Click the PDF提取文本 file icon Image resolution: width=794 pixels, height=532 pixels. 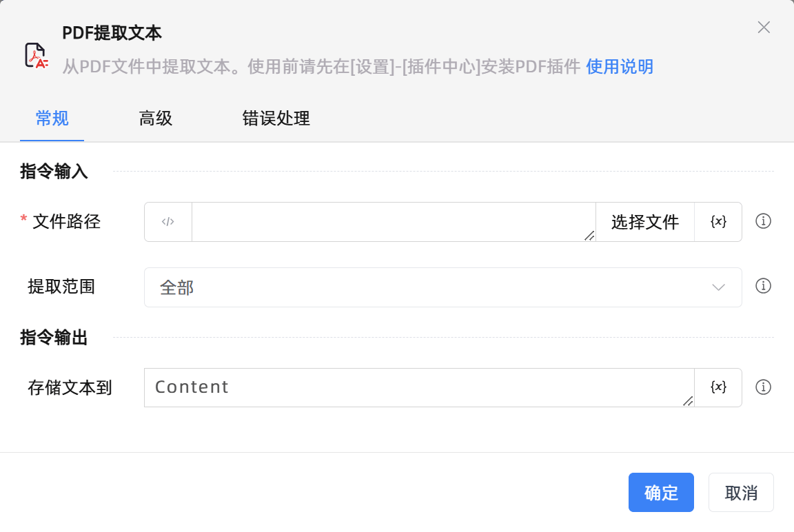click(x=36, y=56)
